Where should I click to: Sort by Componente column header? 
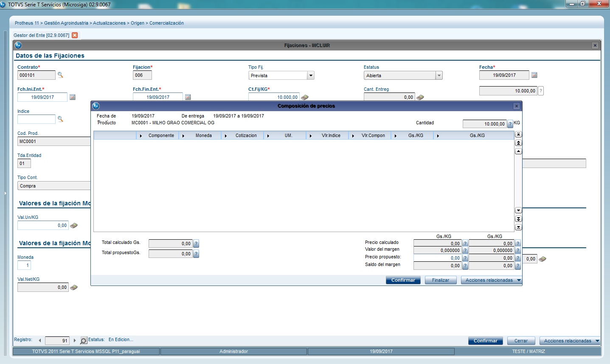161,136
